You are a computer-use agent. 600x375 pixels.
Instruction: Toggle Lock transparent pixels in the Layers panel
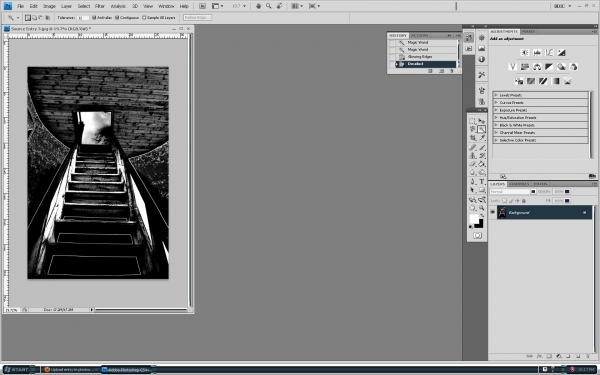point(504,201)
